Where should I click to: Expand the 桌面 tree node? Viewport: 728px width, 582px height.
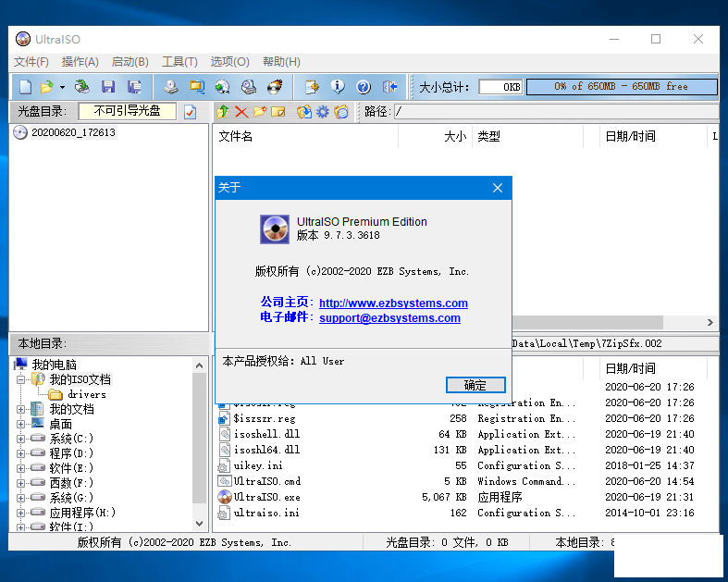20,424
